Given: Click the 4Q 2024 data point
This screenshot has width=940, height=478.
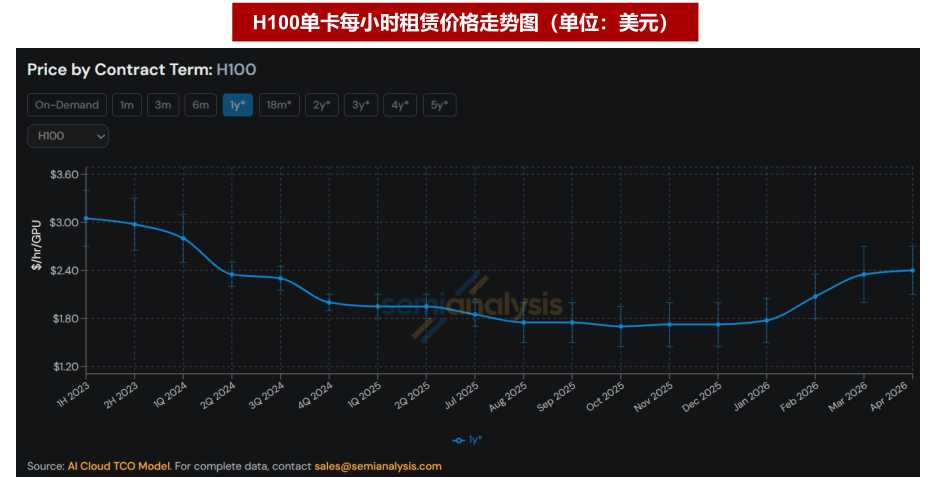Looking at the screenshot, I should [x=329, y=302].
